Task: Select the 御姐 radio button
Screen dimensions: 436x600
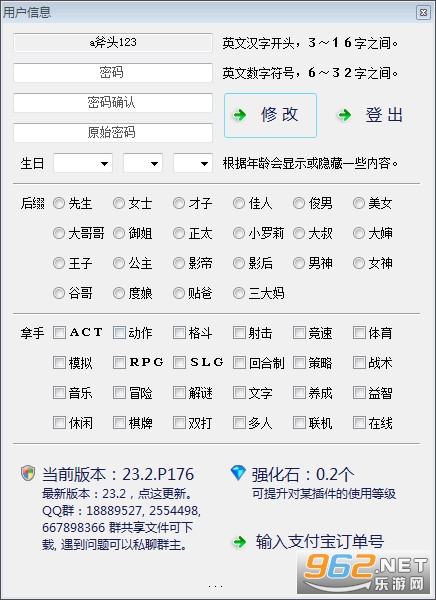Action: 119,233
